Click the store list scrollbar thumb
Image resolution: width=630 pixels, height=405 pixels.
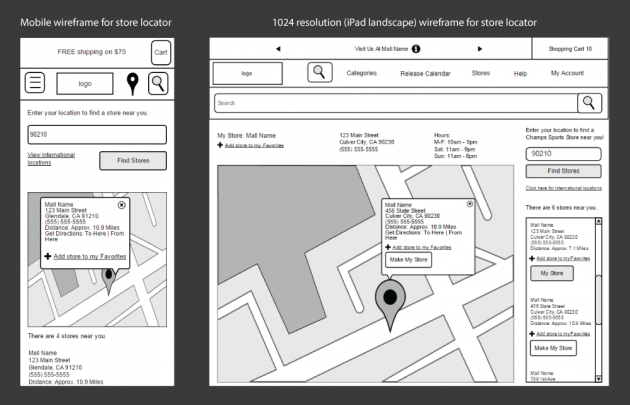click(599, 299)
